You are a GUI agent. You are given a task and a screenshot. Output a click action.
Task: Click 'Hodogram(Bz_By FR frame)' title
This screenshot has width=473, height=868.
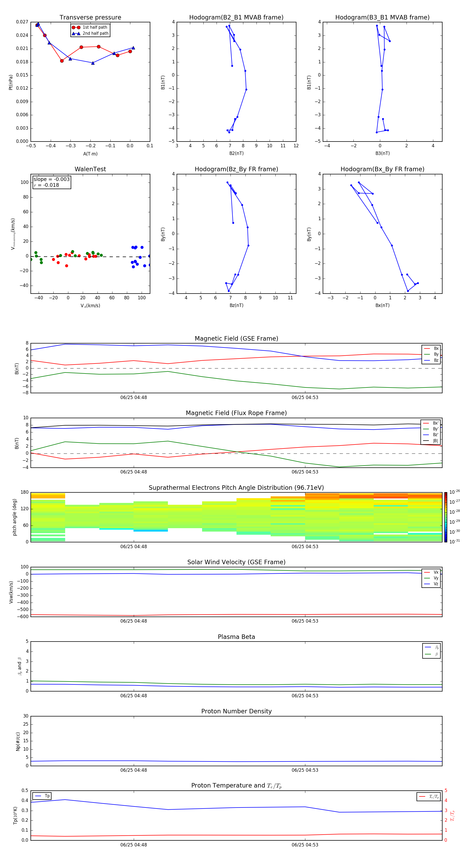(x=236, y=169)
